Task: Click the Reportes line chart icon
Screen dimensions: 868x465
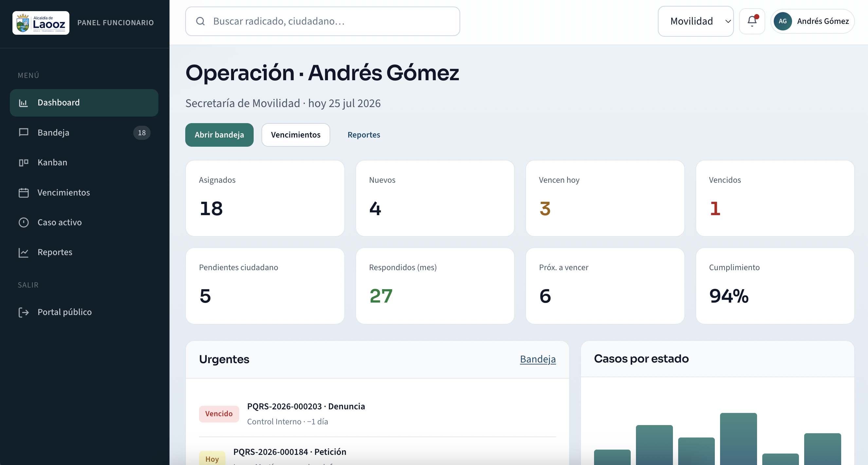Action: (x=23, y=252)
